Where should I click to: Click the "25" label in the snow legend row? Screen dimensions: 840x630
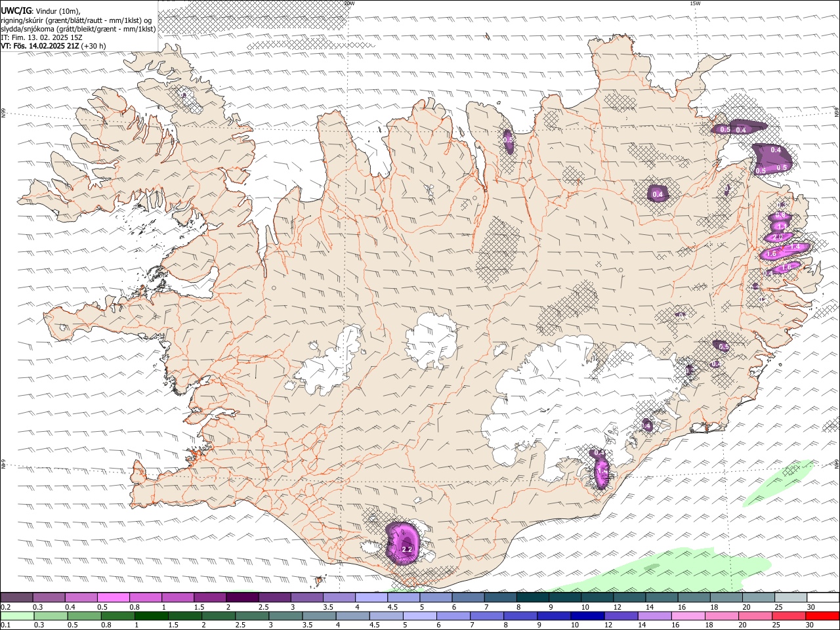coord(779,607)
